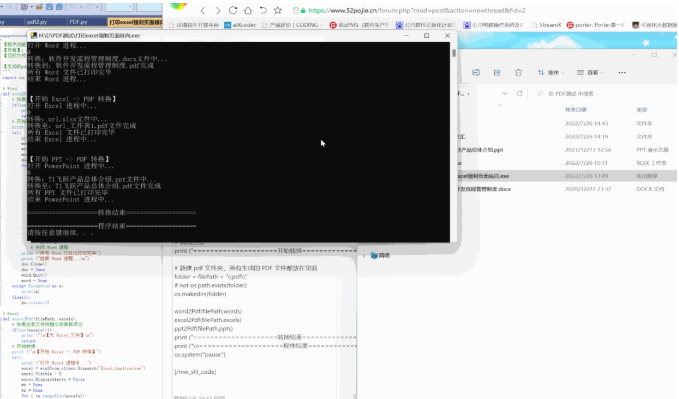Click the save-all icon in IDE toolbar

point(59,7)
